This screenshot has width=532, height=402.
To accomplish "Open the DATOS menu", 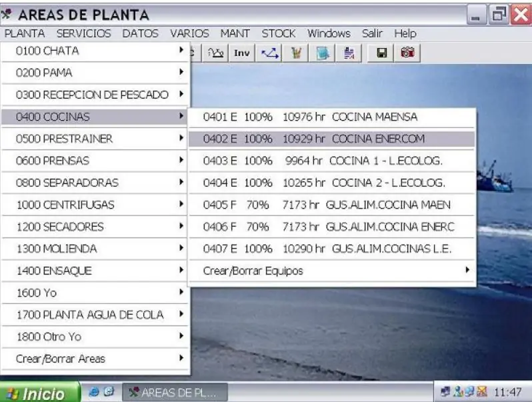I will tap(140, 33).
